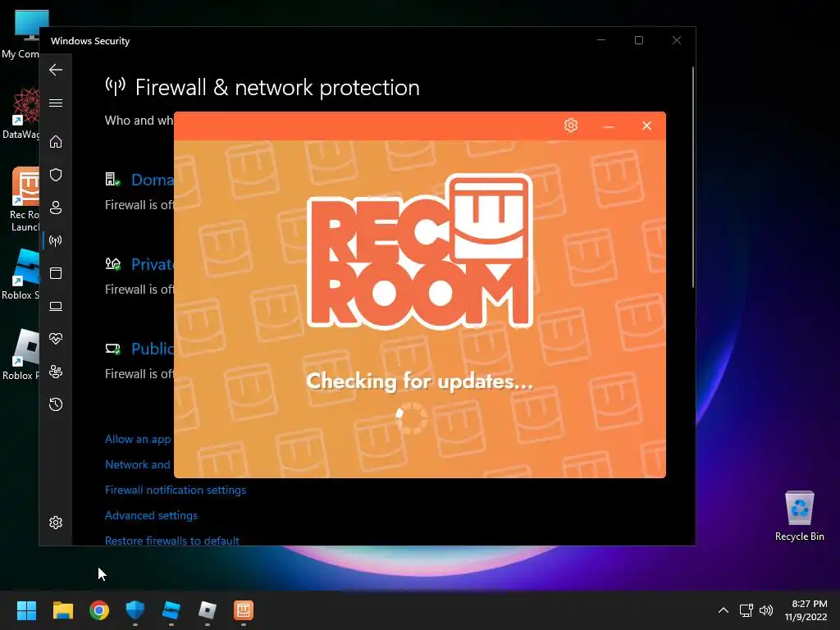Open the Windows Security hamburger menu

tap(56, 103)
